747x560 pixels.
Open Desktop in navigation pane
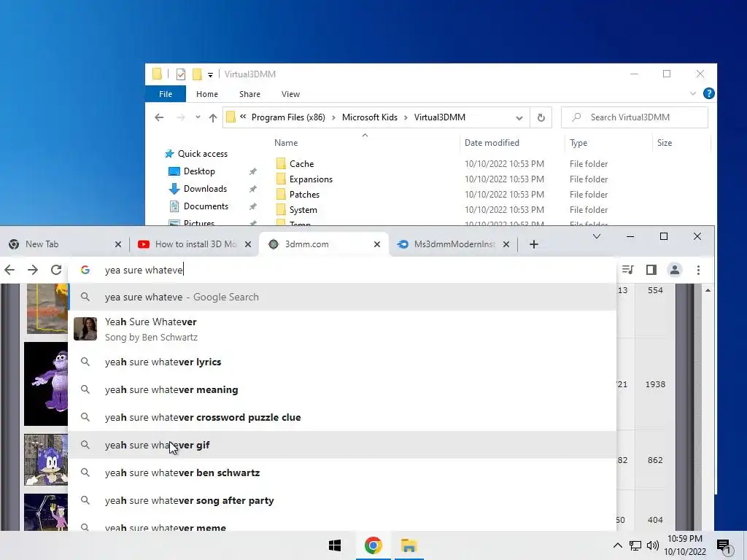coord(199,171)
